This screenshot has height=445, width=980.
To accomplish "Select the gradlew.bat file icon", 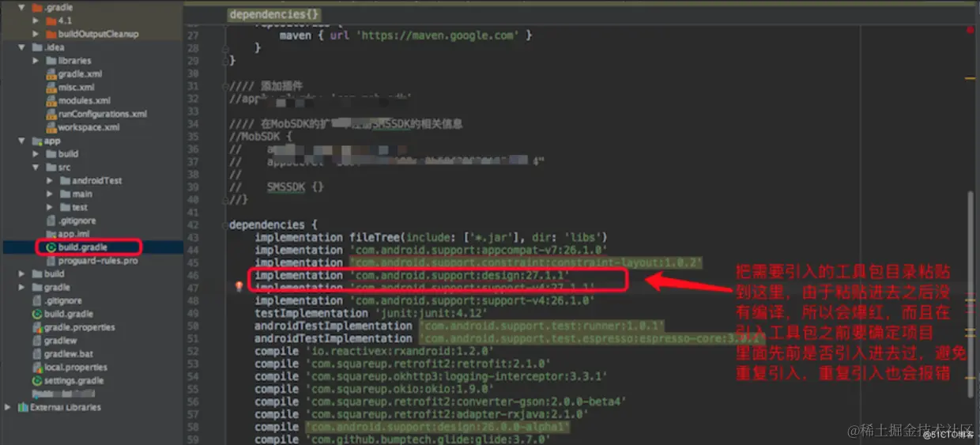I will point(37,354).
